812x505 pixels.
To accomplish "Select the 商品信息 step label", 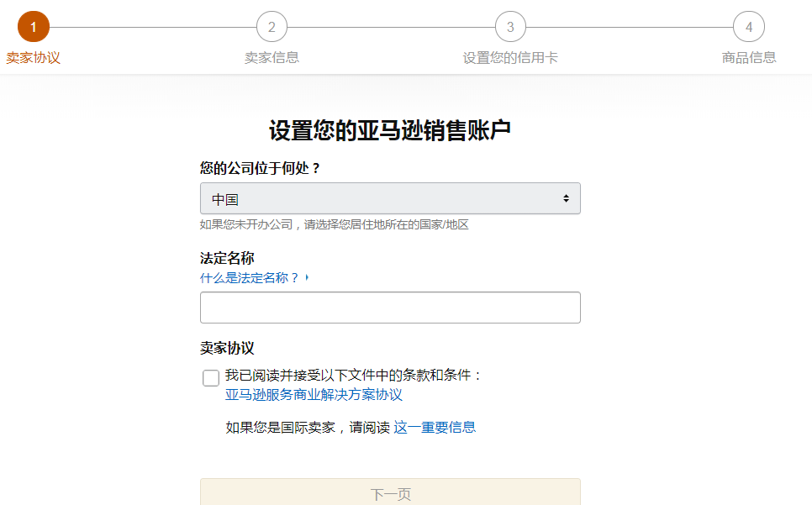I will point(749,57).
